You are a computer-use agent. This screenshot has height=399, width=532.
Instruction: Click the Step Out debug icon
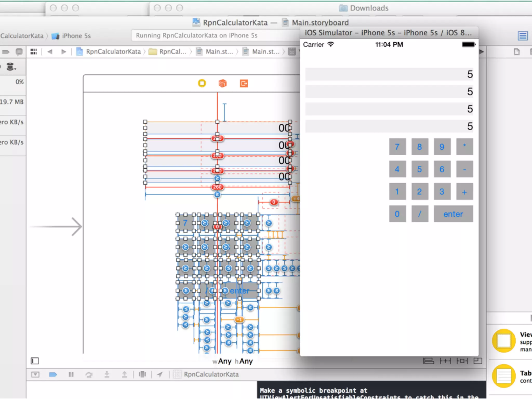pyautogui.click(x=124, y=374)
